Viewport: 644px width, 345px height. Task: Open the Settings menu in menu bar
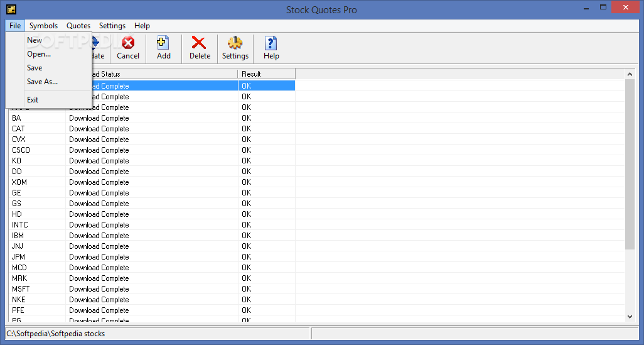112,26
